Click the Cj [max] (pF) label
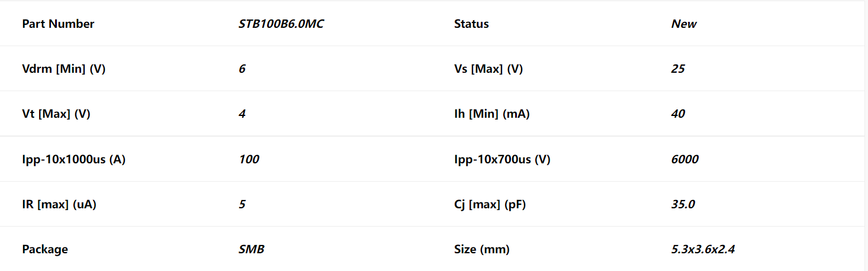 tap(490, 204)
